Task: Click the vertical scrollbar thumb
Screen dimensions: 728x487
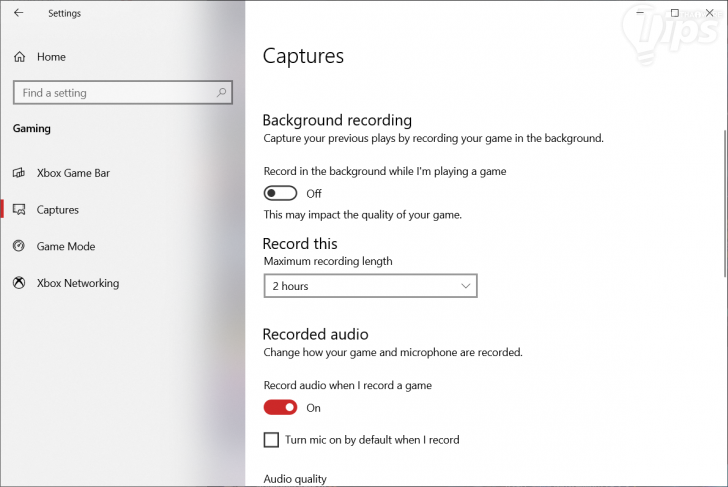Action: [725, 203]
